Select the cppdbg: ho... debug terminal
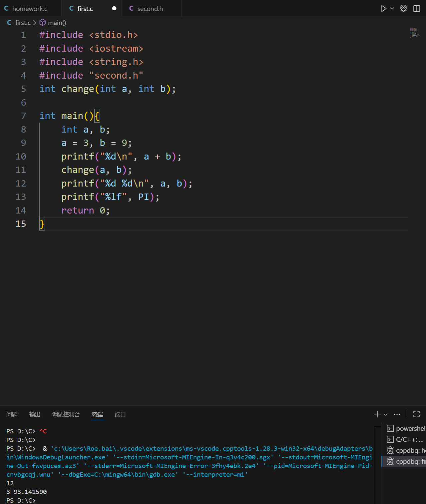This screenshot has height=504, width=426. (404, 450)
